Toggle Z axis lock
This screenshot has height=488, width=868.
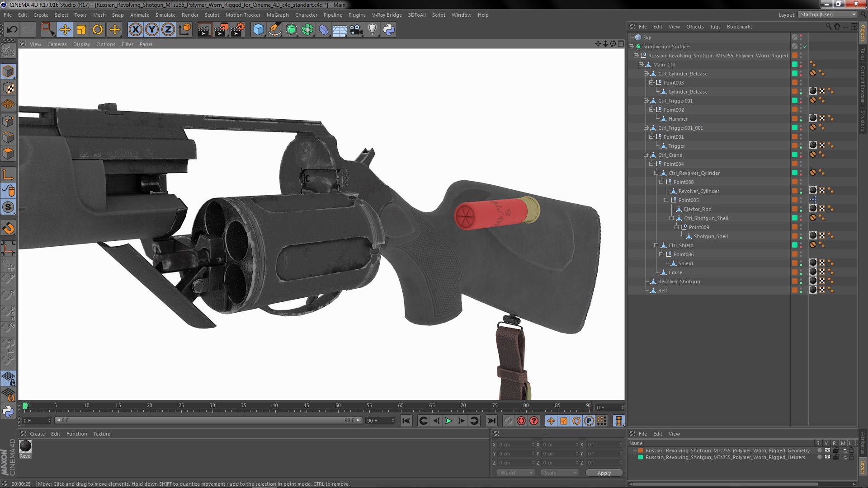coord(168,30)
